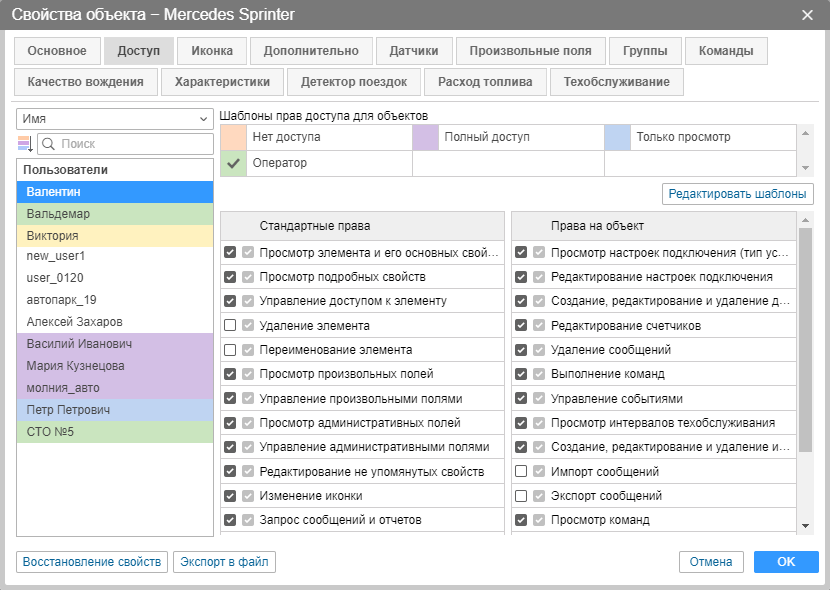Click the sort users icon beside search
The width and height of the screenshot is (830, 590).
tap(25, 144)
